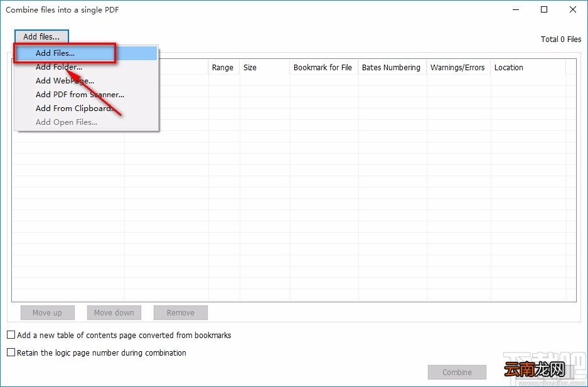Click the Bookmark for File column header
The height and width of the screenshot is (387, 588).
click(x=324, y=68)
